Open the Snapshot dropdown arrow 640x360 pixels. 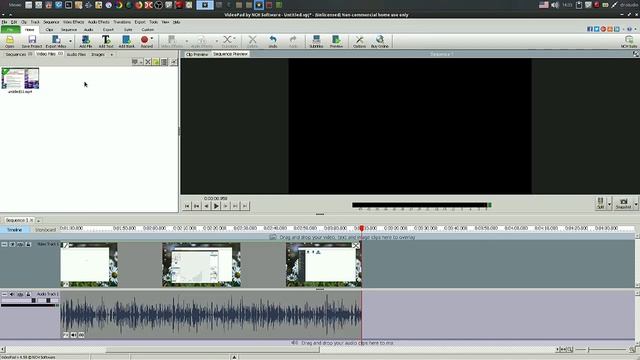point(636,204)
